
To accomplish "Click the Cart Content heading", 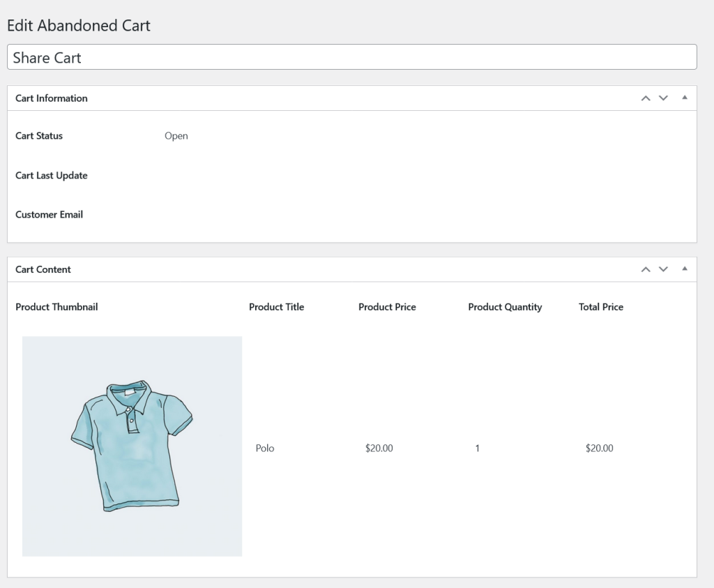I will [43, 270].
